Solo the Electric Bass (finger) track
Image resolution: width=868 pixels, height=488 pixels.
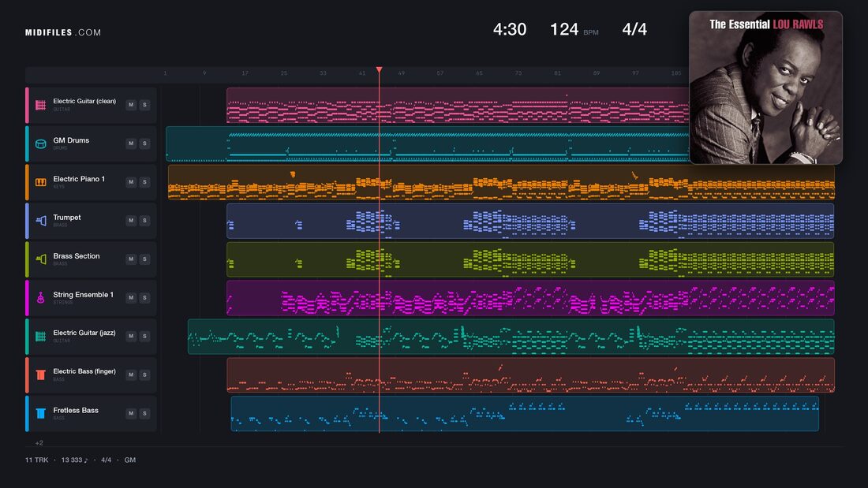click(x=144, y=374)
